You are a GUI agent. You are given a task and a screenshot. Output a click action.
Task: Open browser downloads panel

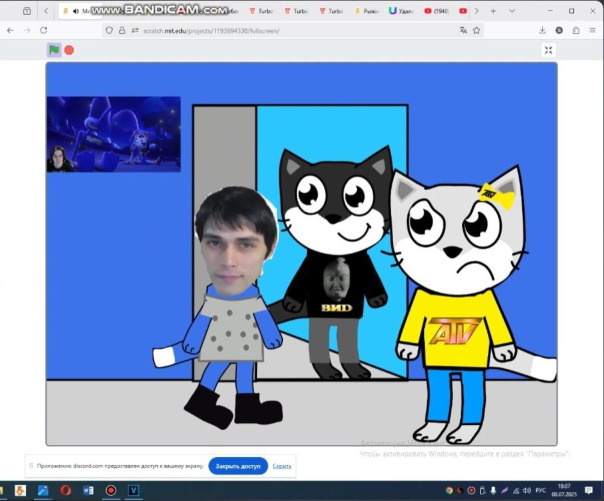tap(542, 30)
